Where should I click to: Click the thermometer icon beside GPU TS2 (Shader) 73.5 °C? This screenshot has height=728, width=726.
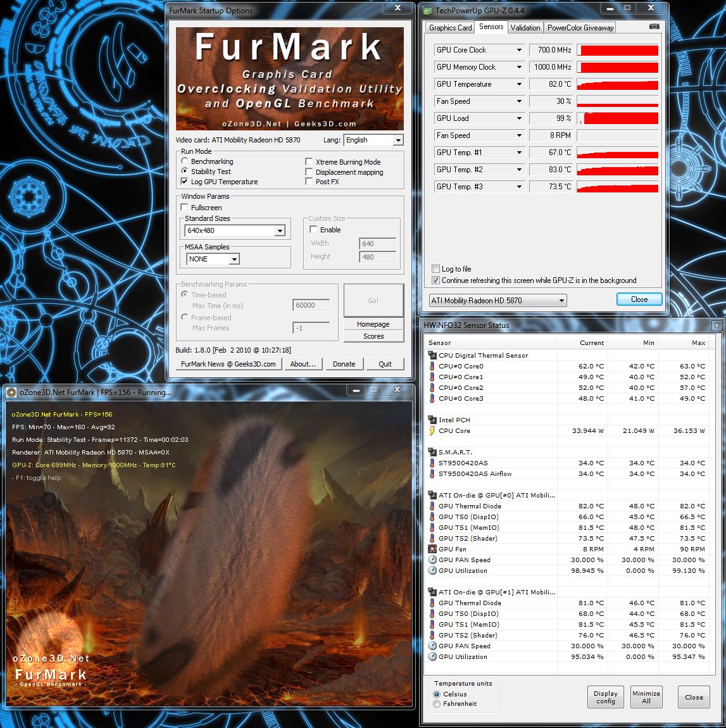coord(432,538)
